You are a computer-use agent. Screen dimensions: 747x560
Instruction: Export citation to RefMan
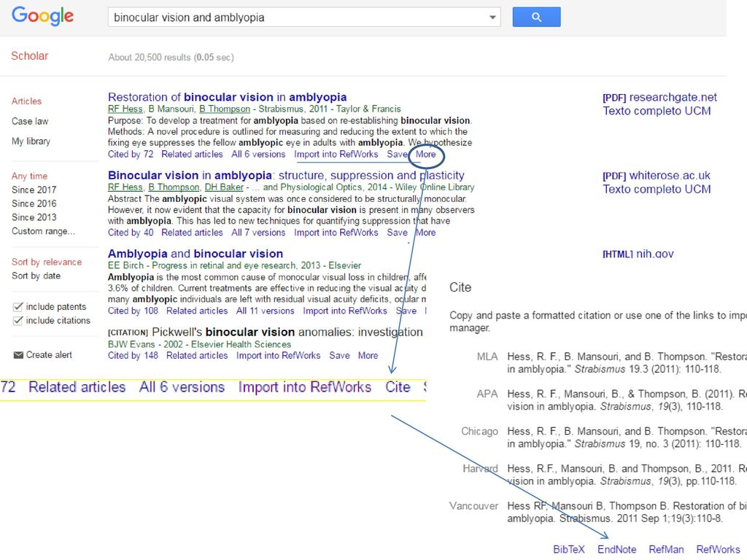coord(667,549)
